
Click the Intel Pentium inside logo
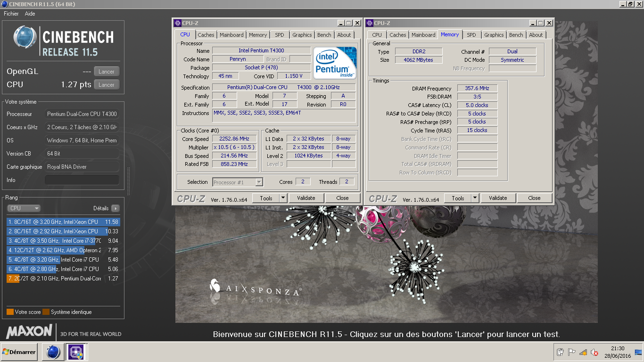(x=335, y=63)
